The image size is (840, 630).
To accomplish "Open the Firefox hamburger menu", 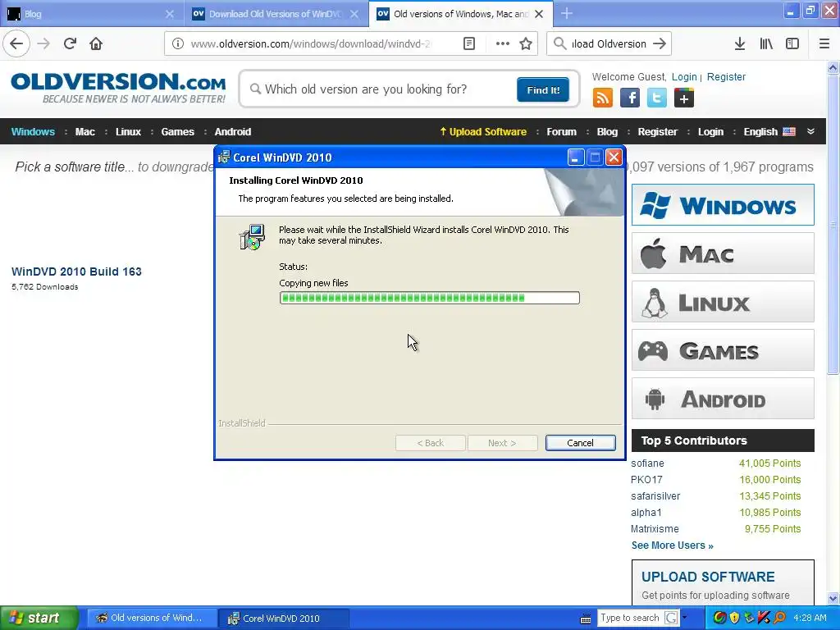I will 824,44.
